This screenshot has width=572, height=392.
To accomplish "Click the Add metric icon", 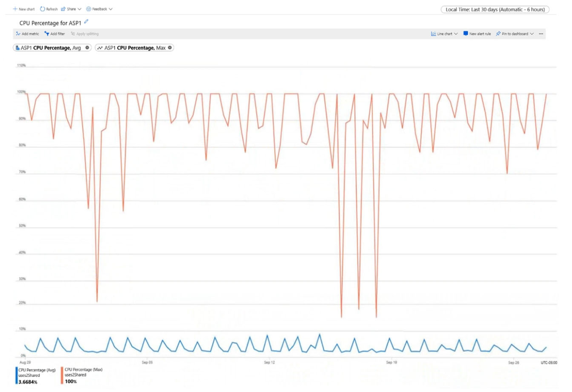I will click(x=18, y=34).
